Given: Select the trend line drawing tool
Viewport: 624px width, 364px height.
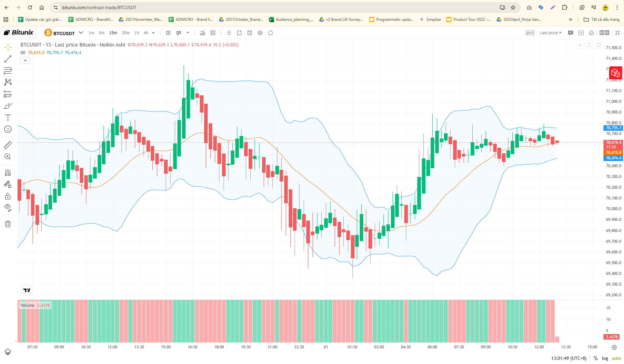Looking at the screenshot, I should (8, 59).
